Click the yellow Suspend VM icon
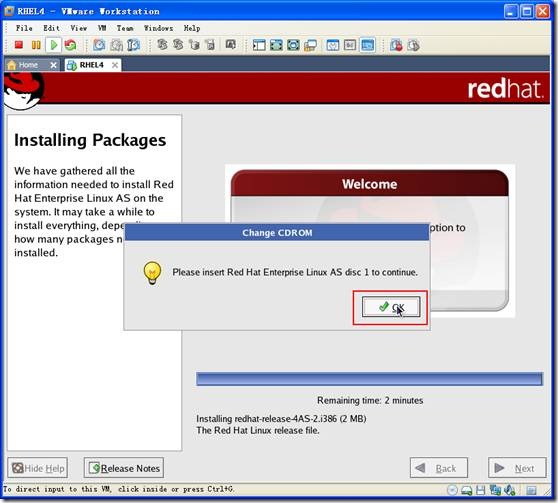Image resolution: width=558 pixels, height=503 pixels. [x=36, y=45]
